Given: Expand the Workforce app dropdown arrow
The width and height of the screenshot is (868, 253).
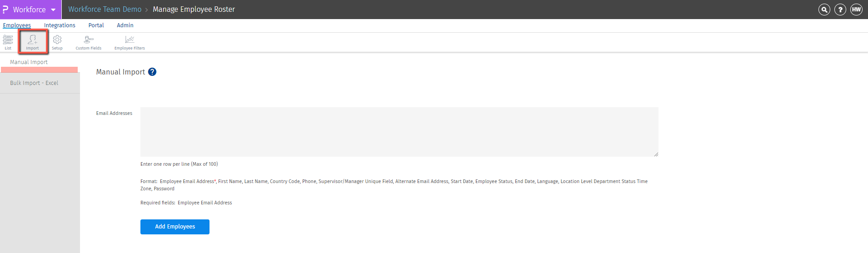Looking at the screenshot, I should coord(53,10).
